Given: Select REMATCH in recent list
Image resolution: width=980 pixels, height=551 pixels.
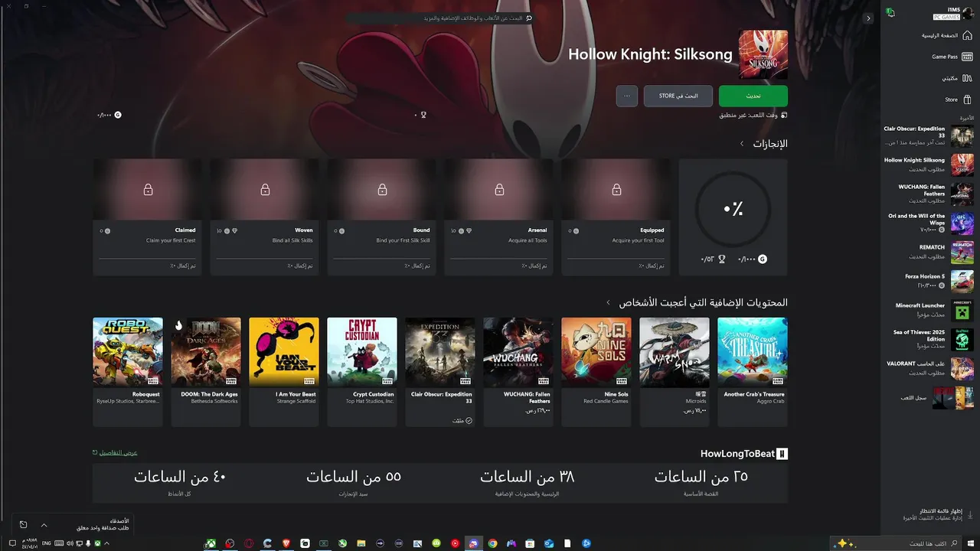Looking at the screenshot, I should [x=928, y=252].
